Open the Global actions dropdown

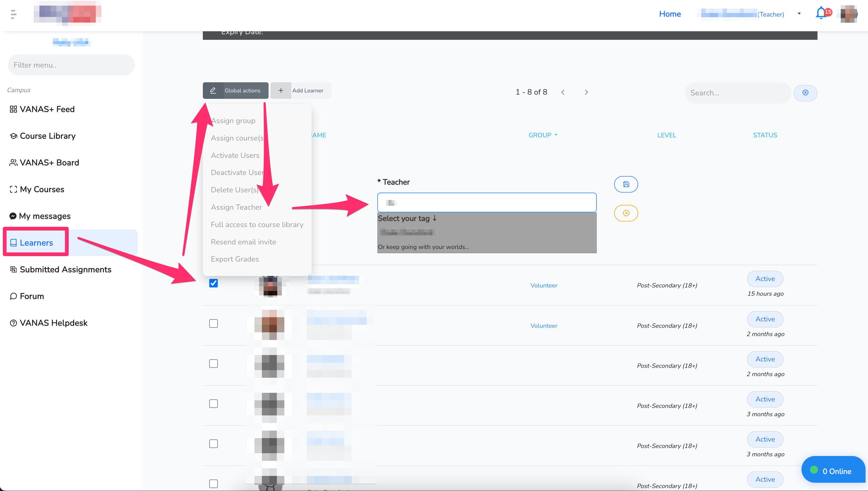235,90
